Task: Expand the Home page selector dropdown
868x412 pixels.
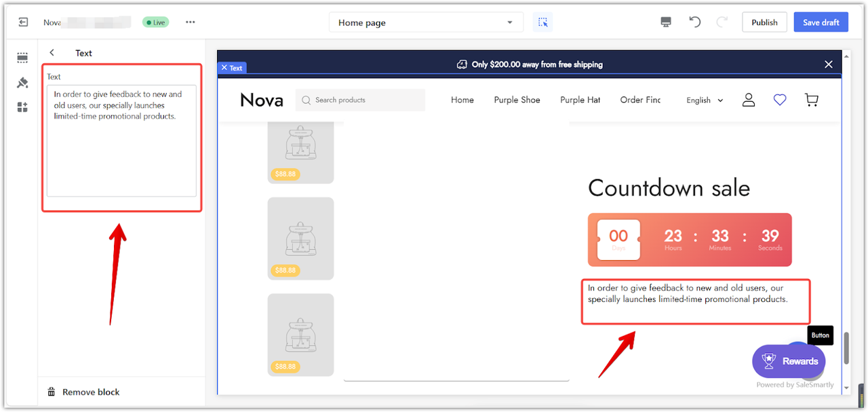Action: 426,22
